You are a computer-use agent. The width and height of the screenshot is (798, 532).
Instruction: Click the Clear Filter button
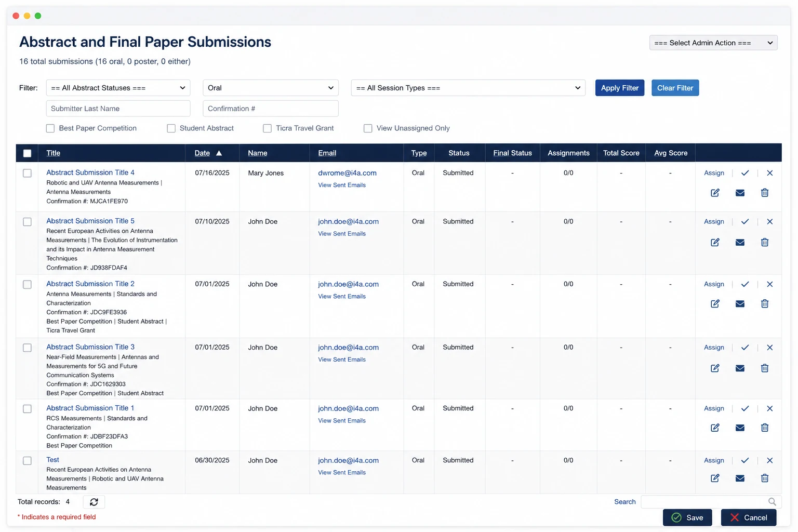tap(675, 88)
